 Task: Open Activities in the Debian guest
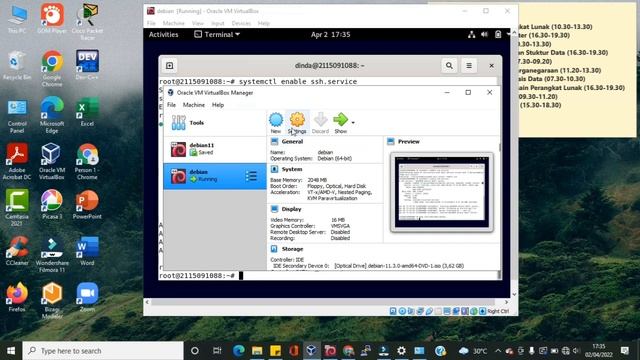pyautogui.click(x=163, y=35)
